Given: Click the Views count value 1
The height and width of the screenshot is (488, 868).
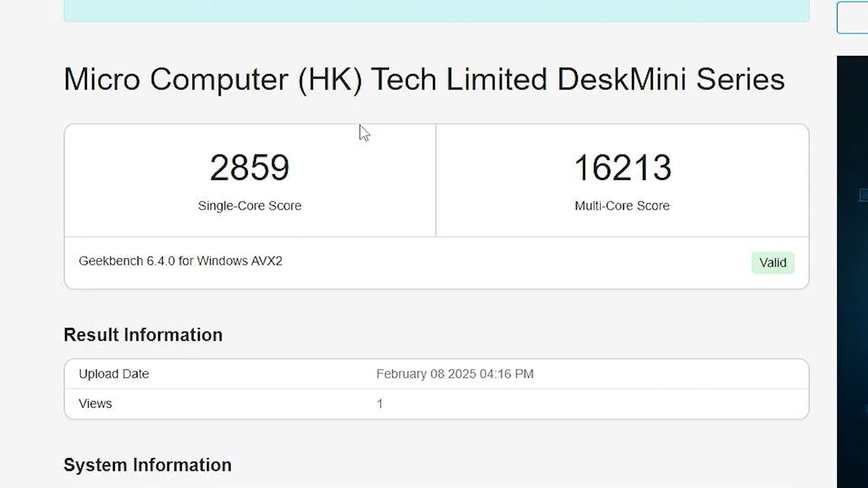Looking at the screenshot, I should coord(380,404).
